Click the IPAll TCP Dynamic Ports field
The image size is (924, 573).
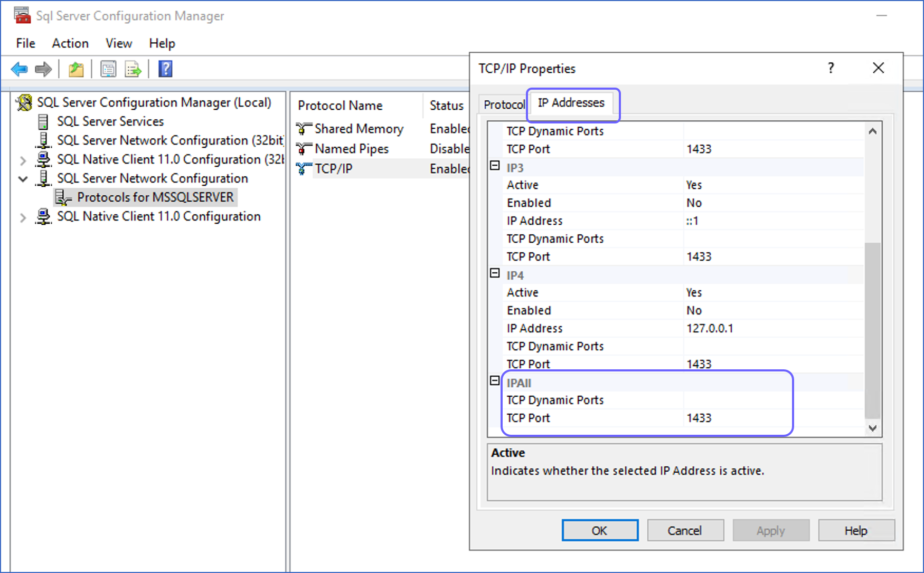pyautogui.click(x=774, y=400)
